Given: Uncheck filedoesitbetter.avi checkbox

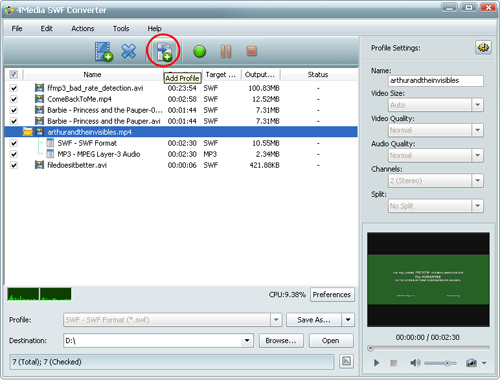Looking at the screenshot, I should coord(14,165).
